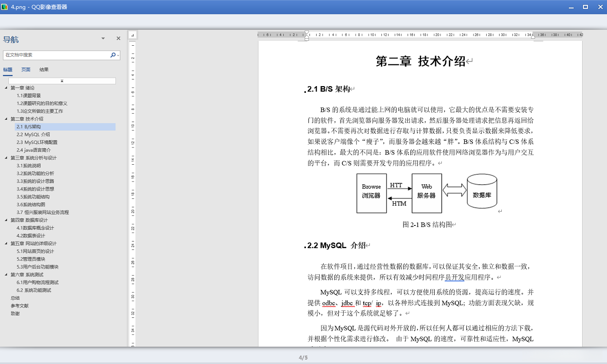Select 4.2数据表设计 heading
Viewport: 607px width, 364px height.
tap(31, 236)
